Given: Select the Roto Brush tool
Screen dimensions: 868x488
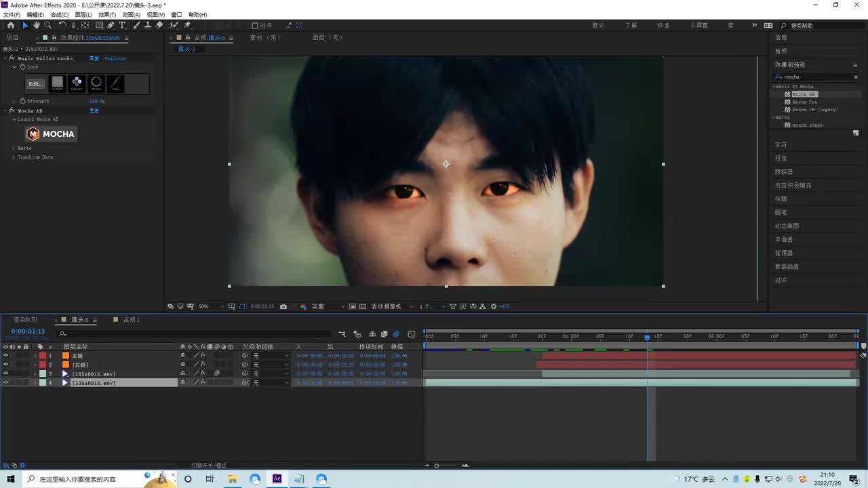Looking at the screenshot, I should coord(174,25).
